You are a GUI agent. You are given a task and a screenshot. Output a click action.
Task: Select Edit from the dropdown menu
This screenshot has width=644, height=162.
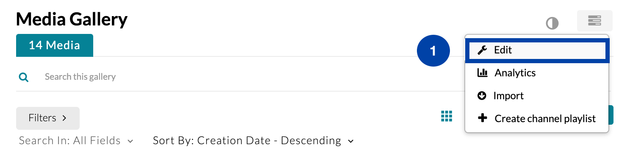coord(537,50)
